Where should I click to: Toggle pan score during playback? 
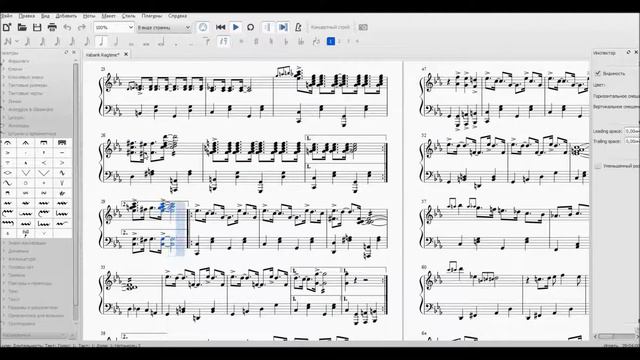[x=283, y=27]
